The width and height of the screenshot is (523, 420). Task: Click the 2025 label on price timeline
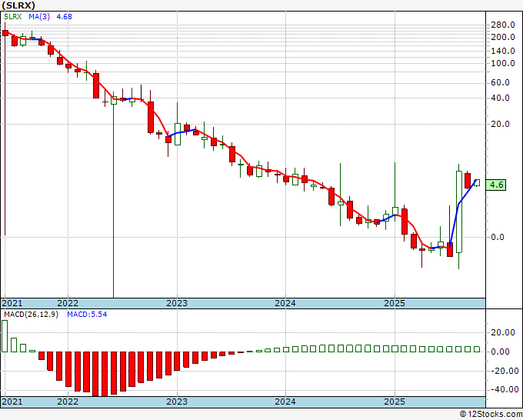[x=395, y=303]
